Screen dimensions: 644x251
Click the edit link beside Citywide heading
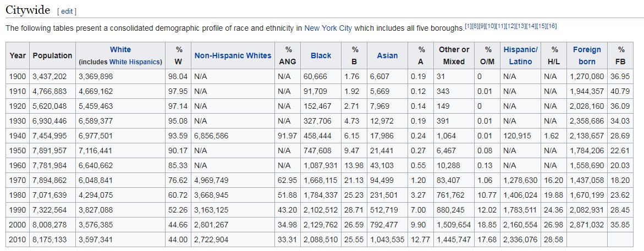coord(67,12)
